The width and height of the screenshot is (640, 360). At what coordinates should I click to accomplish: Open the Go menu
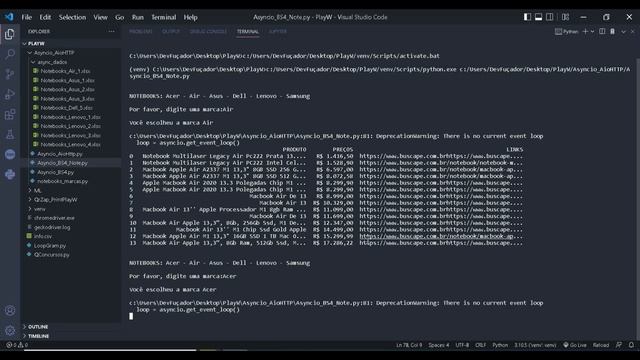119,17
